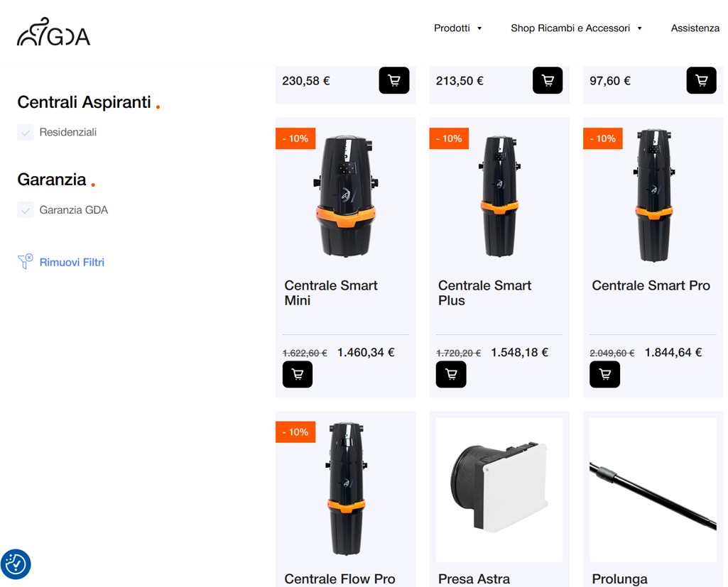Click the Rimuovi Filtri link
This screenshot has height=587, width=728.
(x=72, y=262)
